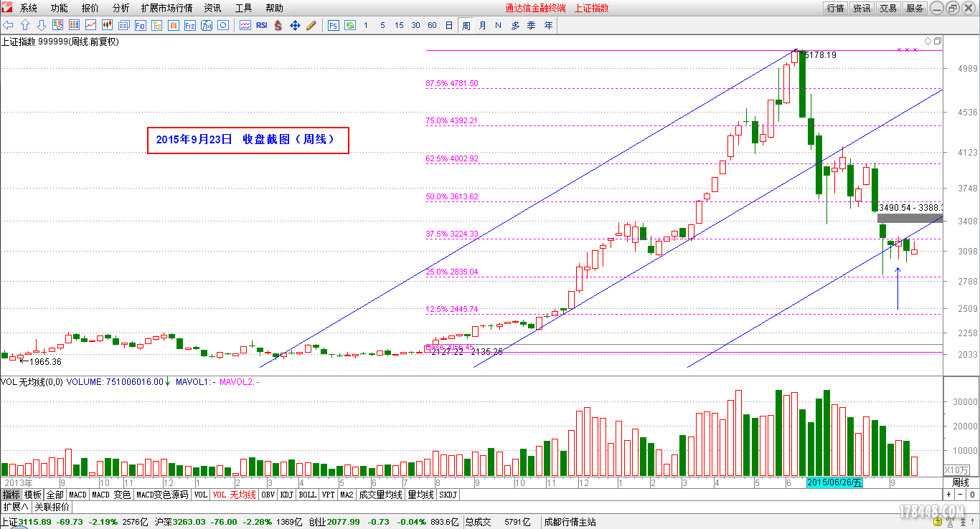Open the 报价 menu

(90, 8)
